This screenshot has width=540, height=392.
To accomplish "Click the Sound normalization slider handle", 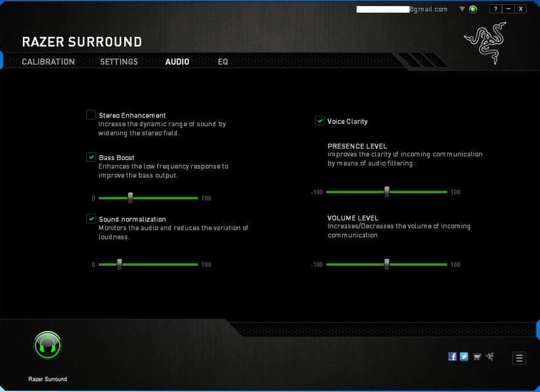I will [119, 264].
